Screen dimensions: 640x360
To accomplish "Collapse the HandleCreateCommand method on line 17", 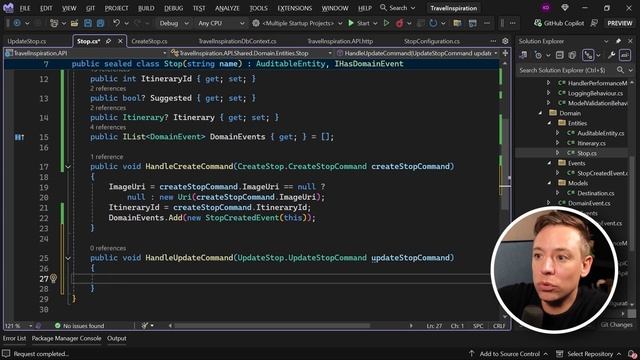I will pos(68,167).
